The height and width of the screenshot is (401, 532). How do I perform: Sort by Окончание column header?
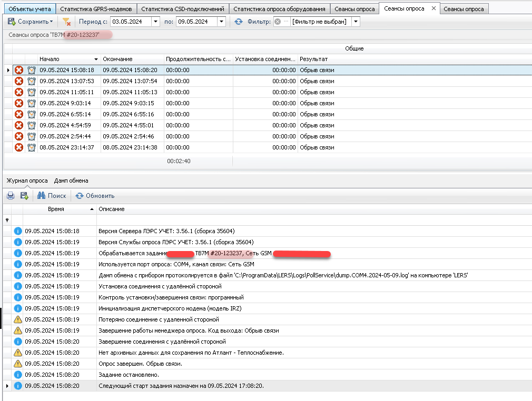pyautogui.click(x=132, y=59)
